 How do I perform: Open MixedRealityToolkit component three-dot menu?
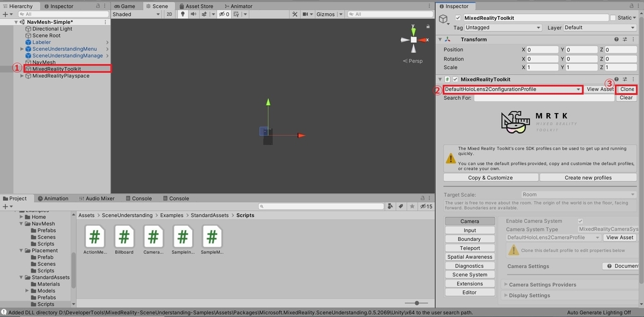click(x=633, y=79)
